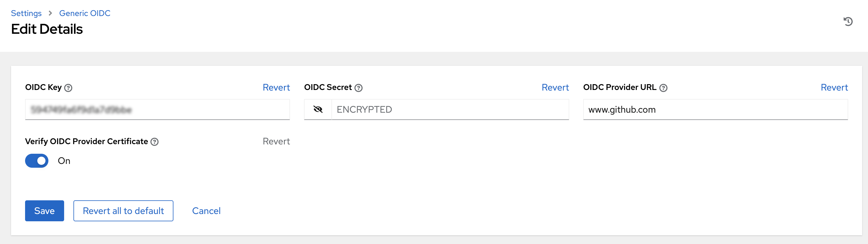Select the www.github.com provider URL field

click(x=714, y=109)
